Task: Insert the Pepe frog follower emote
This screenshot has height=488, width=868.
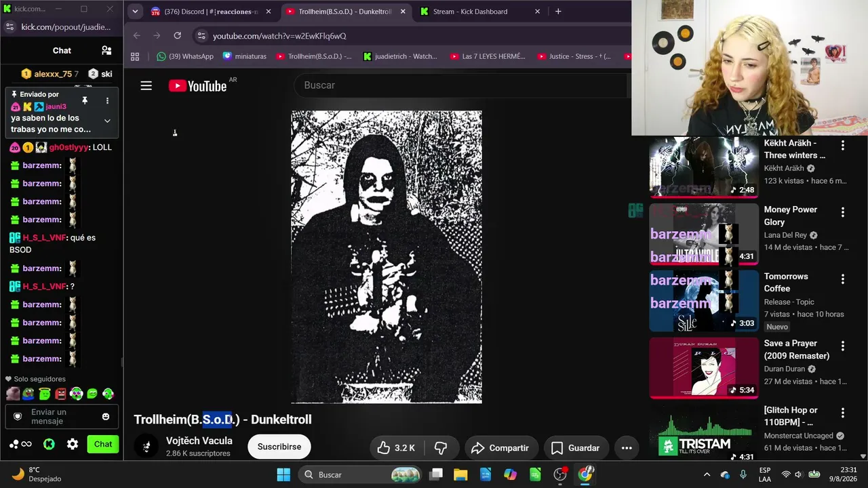Action: coord(28,394)
